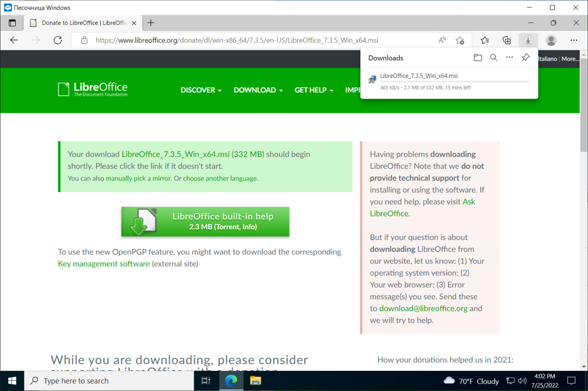This screenshot has height=391, width=588.
Task: Click the page reload icon
Action: point(57,40)
